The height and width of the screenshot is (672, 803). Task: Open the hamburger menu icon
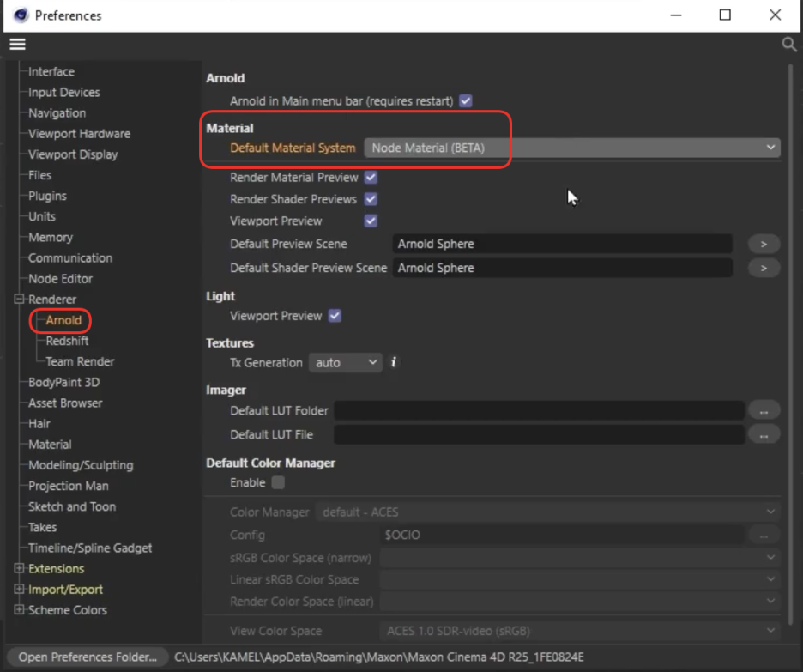coord(17,45)
